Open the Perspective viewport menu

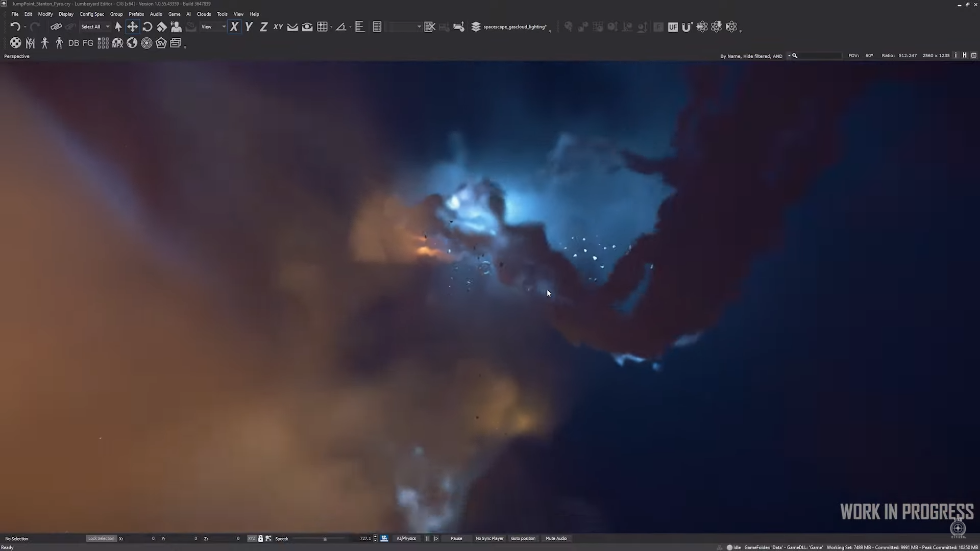17,56
